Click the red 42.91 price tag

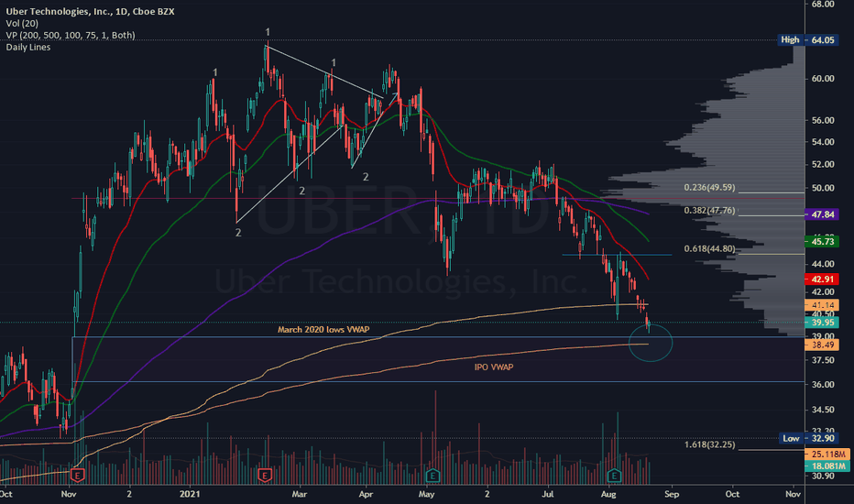(x=823, y=279)
